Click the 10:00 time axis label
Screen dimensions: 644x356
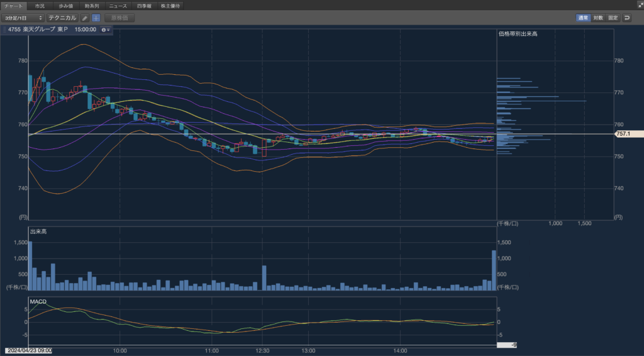[120, 351]
